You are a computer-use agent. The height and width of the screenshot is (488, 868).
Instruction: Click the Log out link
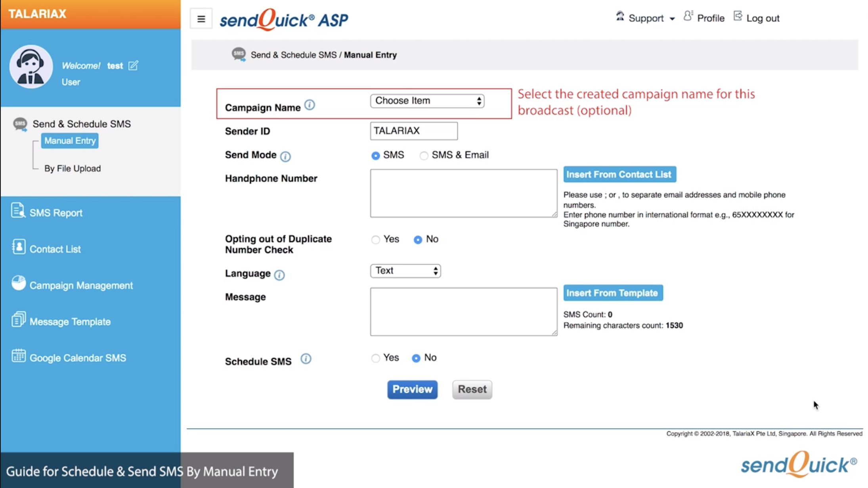[763, 18]
